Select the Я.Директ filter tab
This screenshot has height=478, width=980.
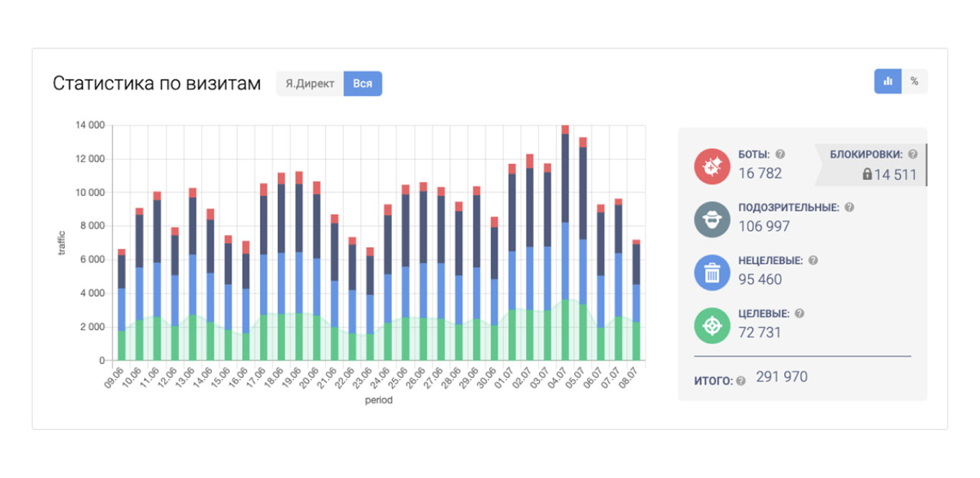[310, 84]
